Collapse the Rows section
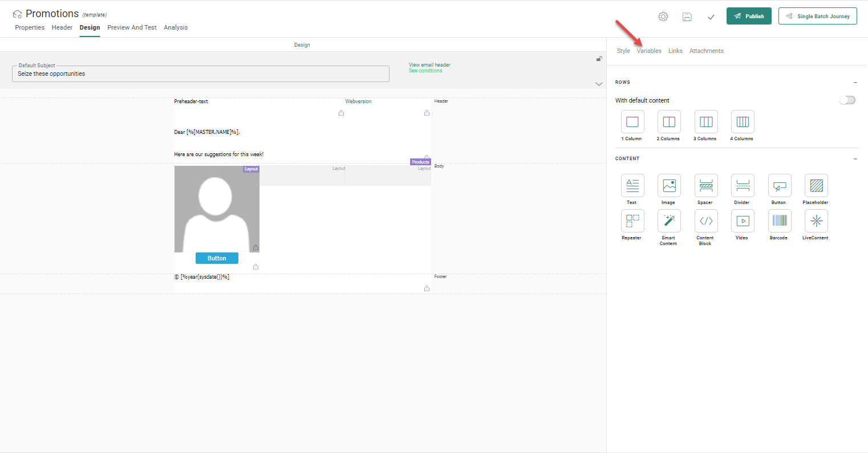 [855, 83]
